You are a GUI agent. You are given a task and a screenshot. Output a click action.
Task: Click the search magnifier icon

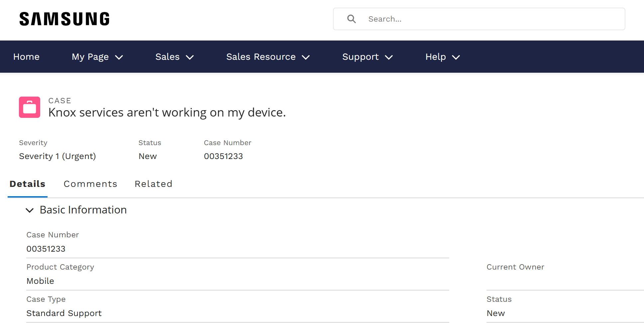pyautogui.click(x=351, y=19)
